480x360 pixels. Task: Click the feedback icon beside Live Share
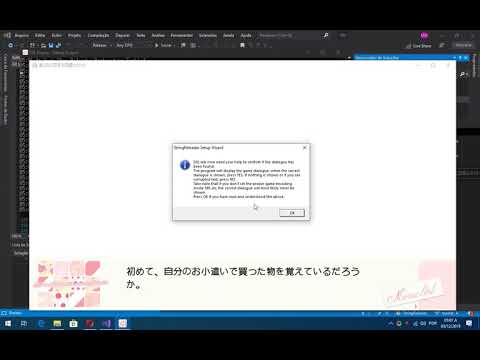coord(442,45)
